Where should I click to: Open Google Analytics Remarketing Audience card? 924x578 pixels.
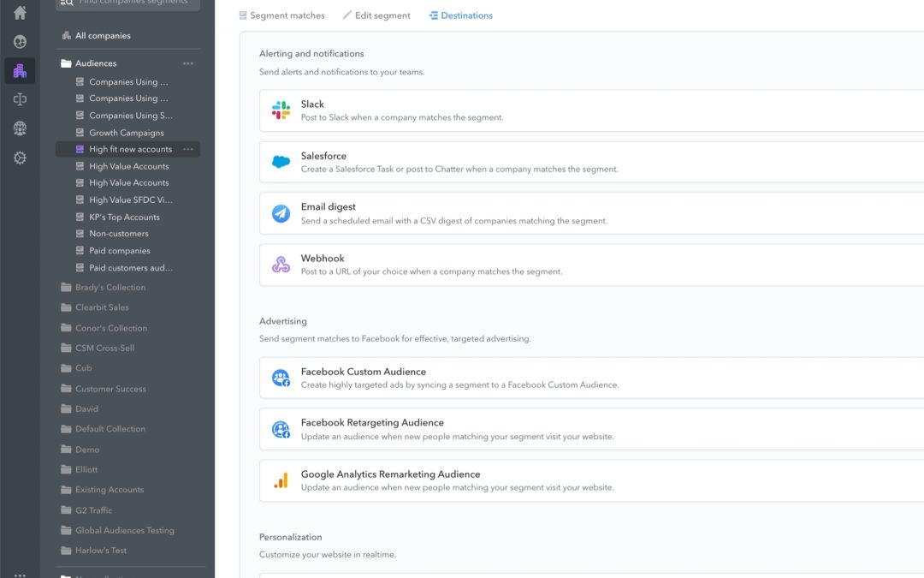pos(592,480)
